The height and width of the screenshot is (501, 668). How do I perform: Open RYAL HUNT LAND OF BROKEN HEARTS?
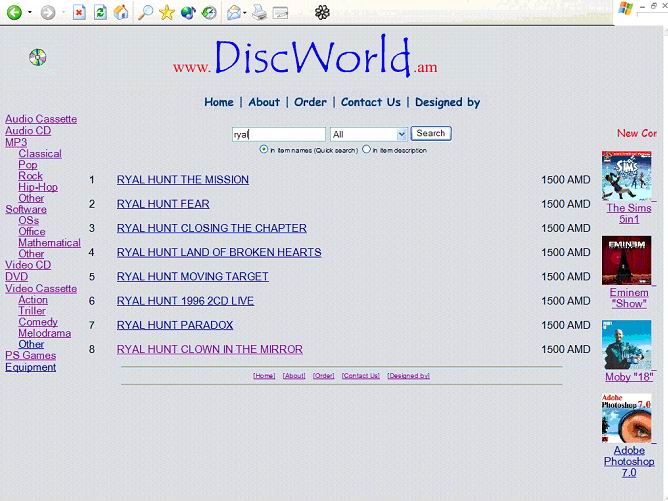pos(219,253)
